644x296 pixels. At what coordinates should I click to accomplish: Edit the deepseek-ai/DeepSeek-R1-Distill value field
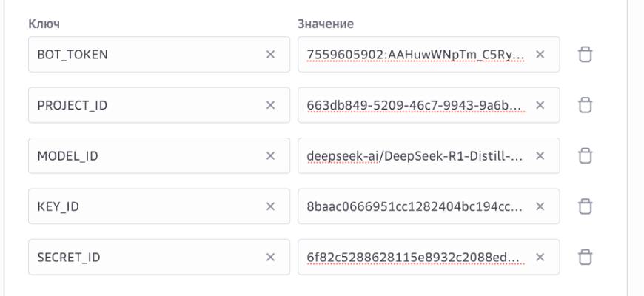point(415,155)
